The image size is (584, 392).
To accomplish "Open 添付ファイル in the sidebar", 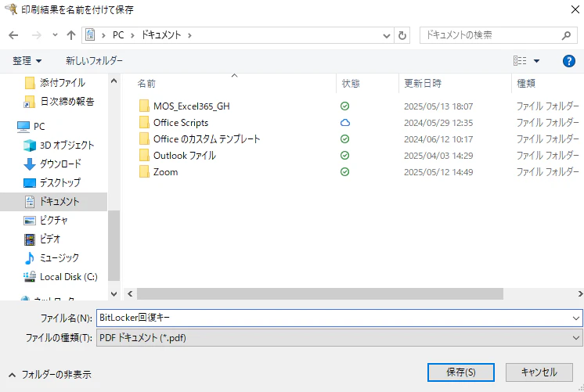I will 62,83.
